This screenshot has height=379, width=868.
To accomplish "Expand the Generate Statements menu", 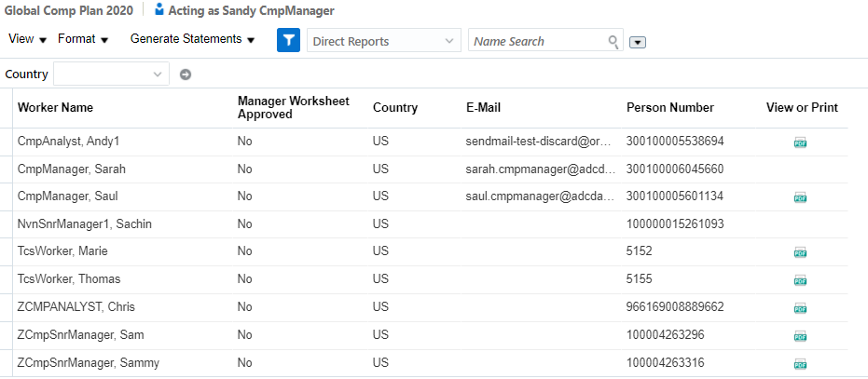I will pos(192,39).
